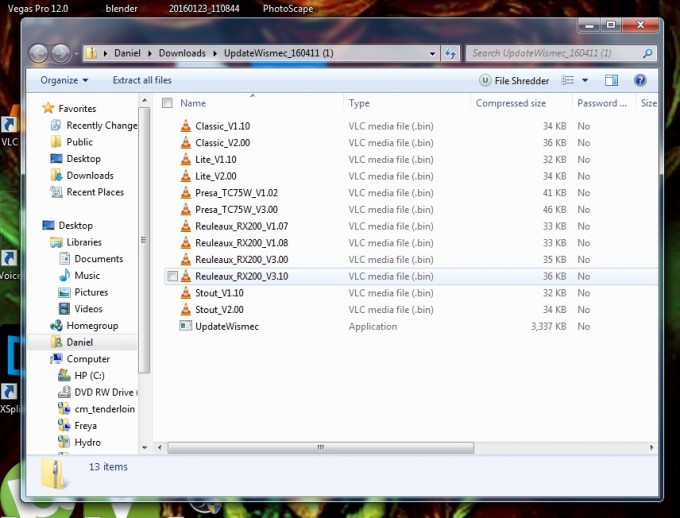This screenshot has height=518, width=680.
Task: Sort by Compressed size column header
Action: click(x=511, y=103)
